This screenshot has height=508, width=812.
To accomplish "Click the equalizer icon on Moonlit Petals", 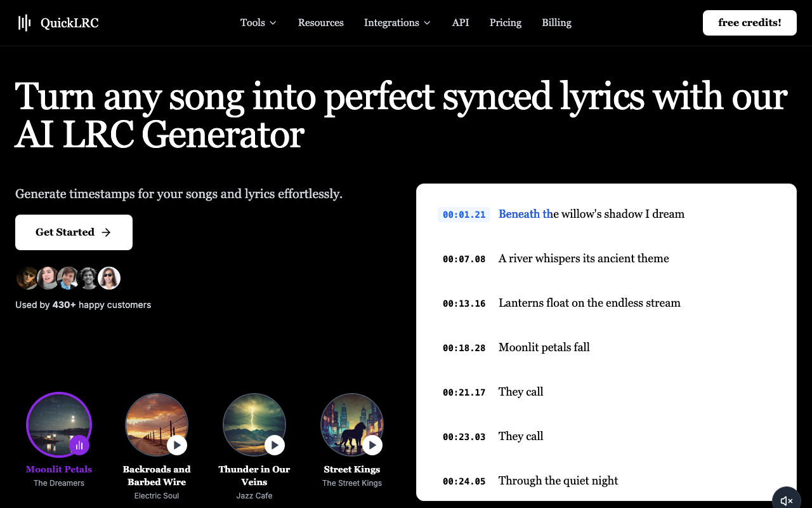I will 79,445.
